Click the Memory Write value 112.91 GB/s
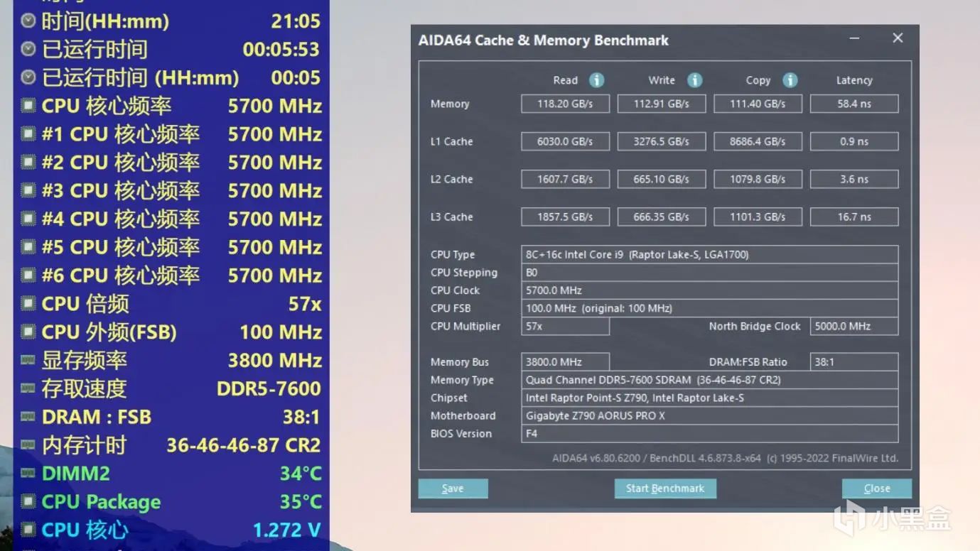The width and height of the screenshot is (980, 551). (x=662, y=104)
